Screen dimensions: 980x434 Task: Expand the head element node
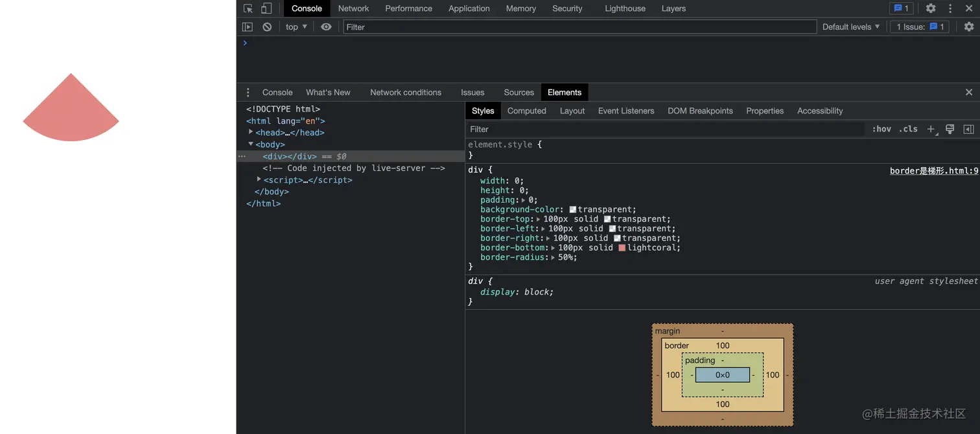click(x=251, y=132)
